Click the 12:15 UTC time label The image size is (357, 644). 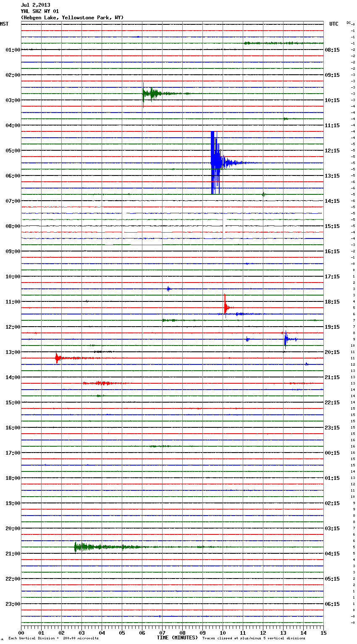coord(332,150)
